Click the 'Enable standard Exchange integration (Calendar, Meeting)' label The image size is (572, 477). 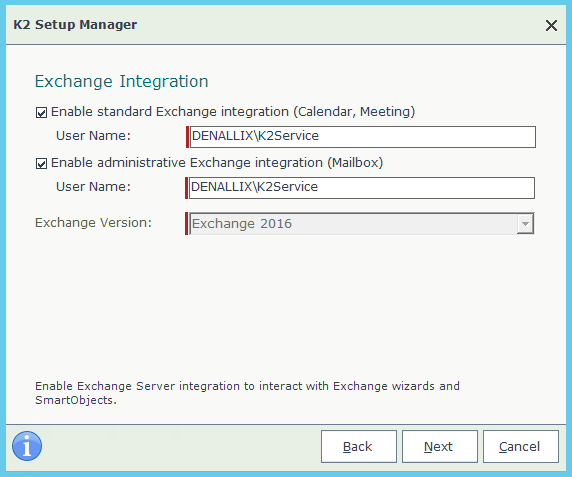pos(233,112)
